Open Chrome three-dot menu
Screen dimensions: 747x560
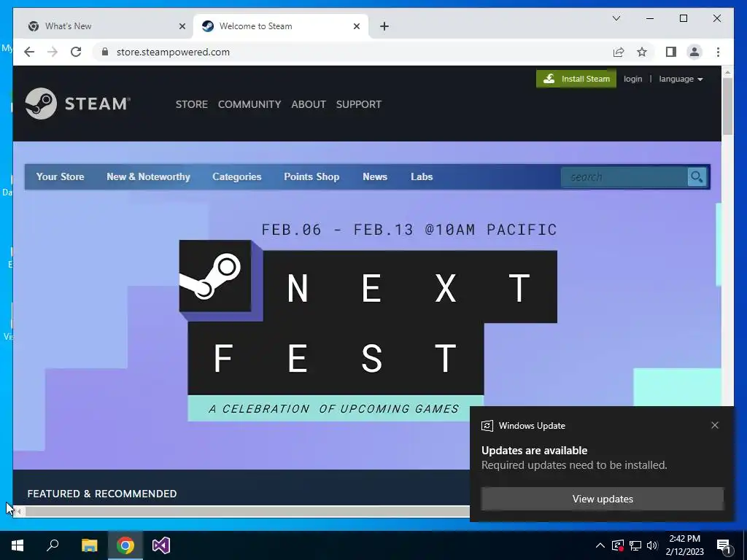[718, 52]
